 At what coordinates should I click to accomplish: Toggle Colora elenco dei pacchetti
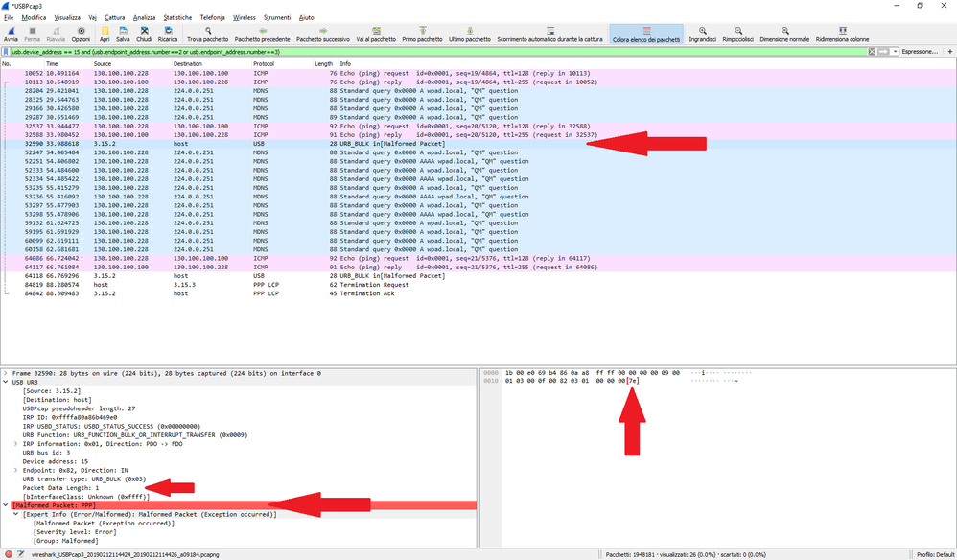pos(646,35)
